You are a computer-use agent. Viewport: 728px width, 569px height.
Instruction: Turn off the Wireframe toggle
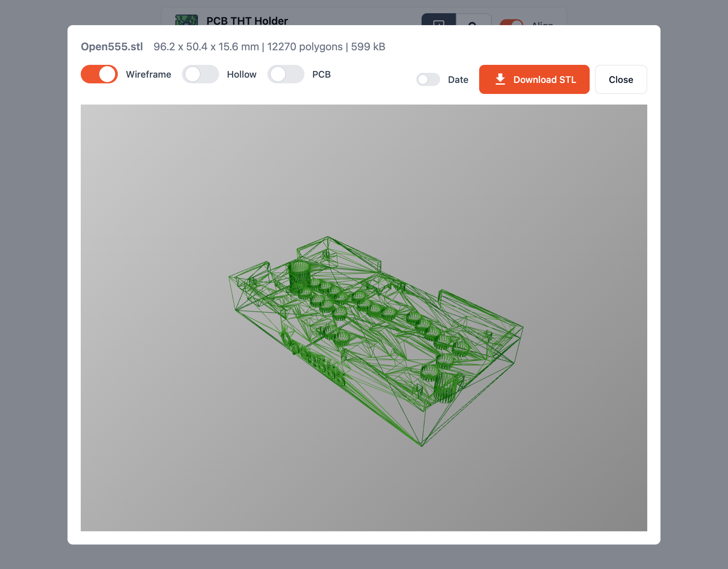tap(99, 74)
